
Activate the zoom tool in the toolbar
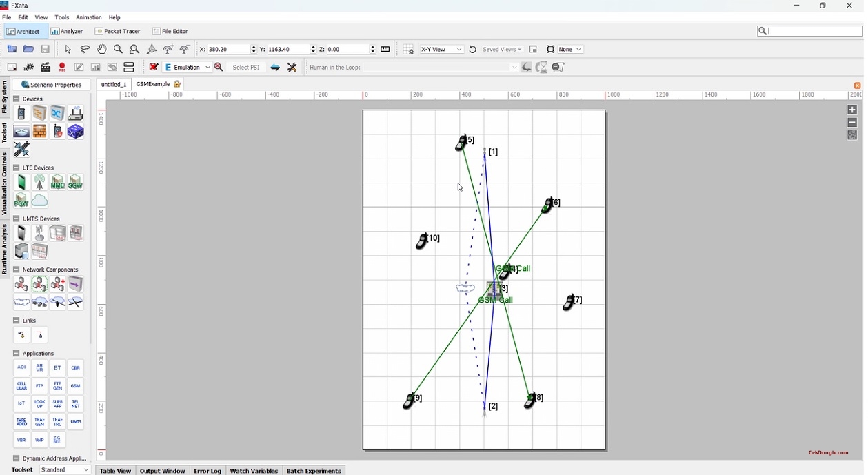click(118, 49)
